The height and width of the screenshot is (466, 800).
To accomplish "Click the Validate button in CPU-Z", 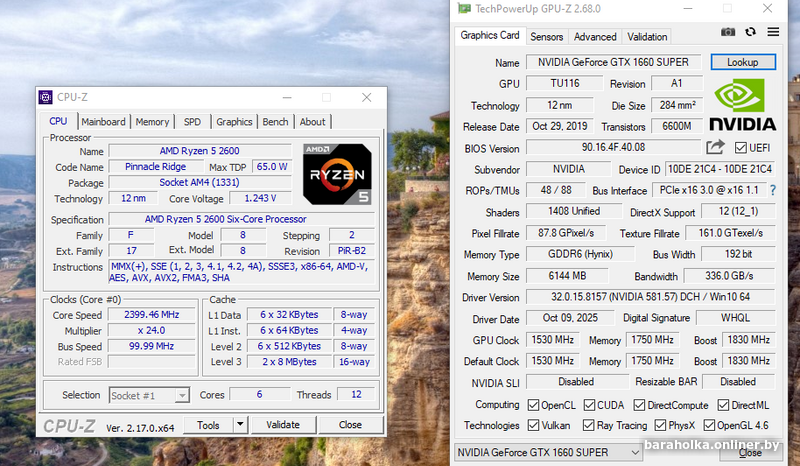I will coord(283,425).
